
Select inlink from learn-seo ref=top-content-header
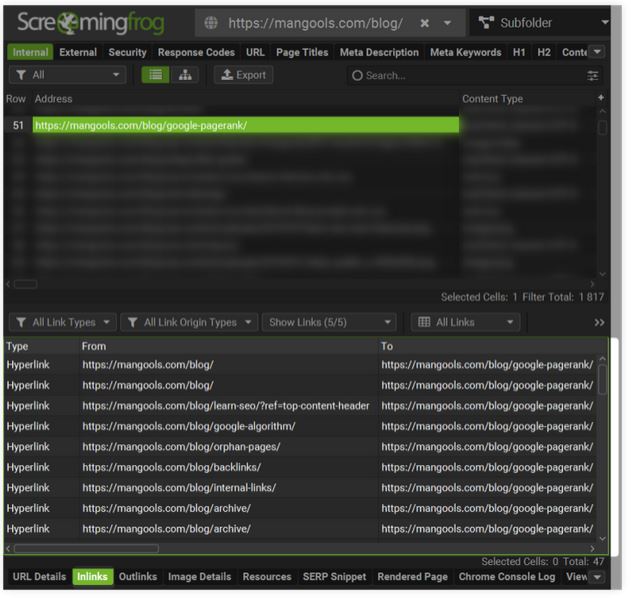pyautogui.click(x=226, y=406)
